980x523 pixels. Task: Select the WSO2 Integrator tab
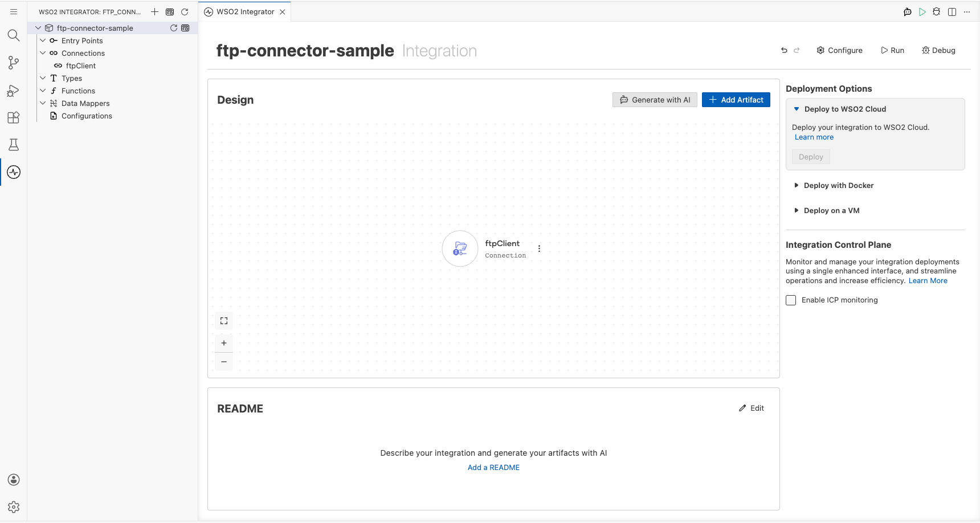pyautogui.click(x=245, y=11)
